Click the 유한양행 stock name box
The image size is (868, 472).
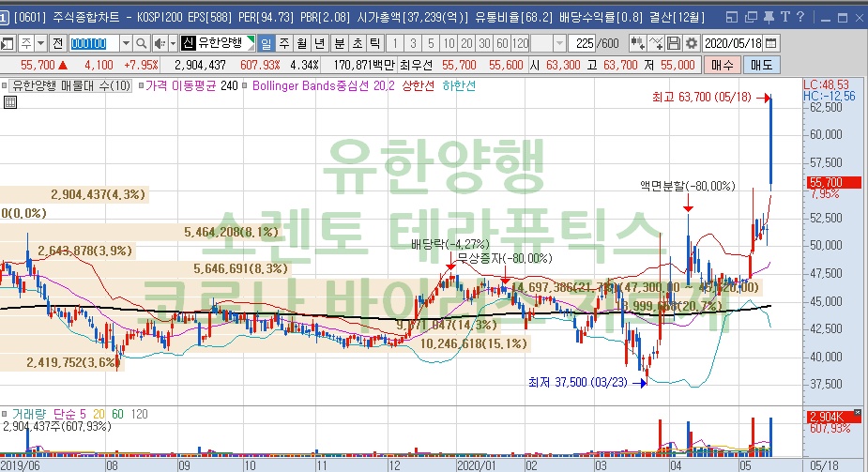[x=218, y=43]
